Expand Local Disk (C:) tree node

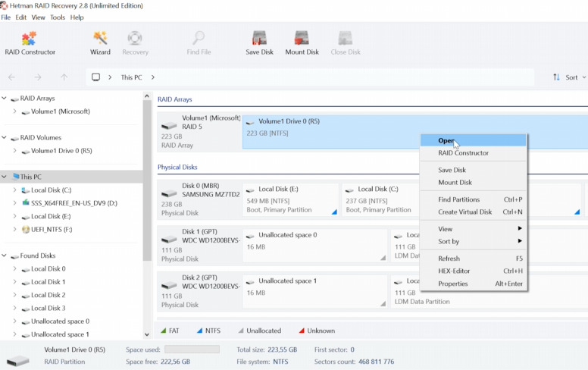point(14,190)
